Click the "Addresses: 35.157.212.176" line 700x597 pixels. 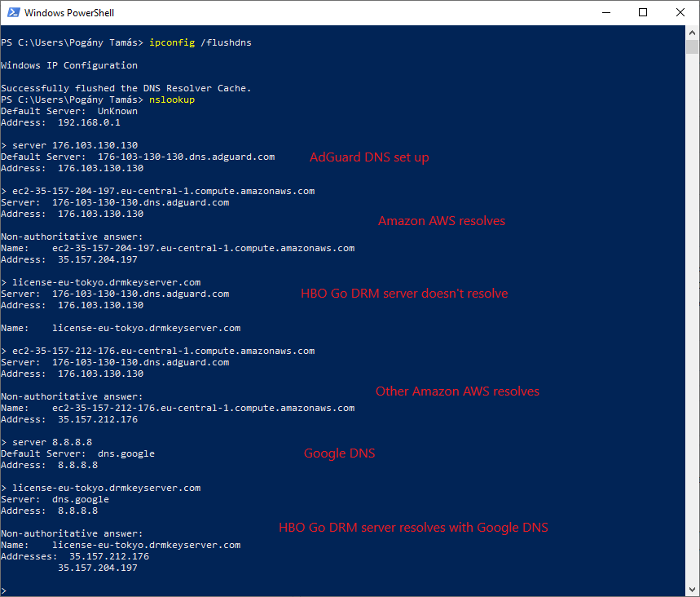(x=75, y=556)
